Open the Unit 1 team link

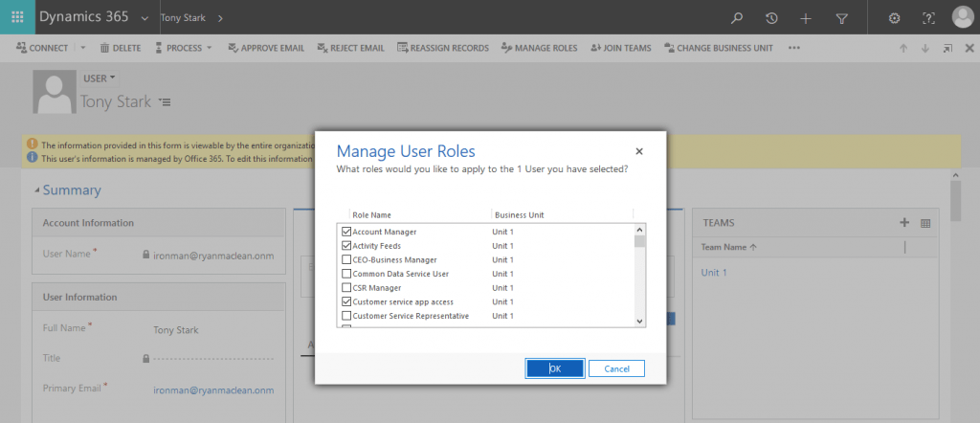point(714,273)
